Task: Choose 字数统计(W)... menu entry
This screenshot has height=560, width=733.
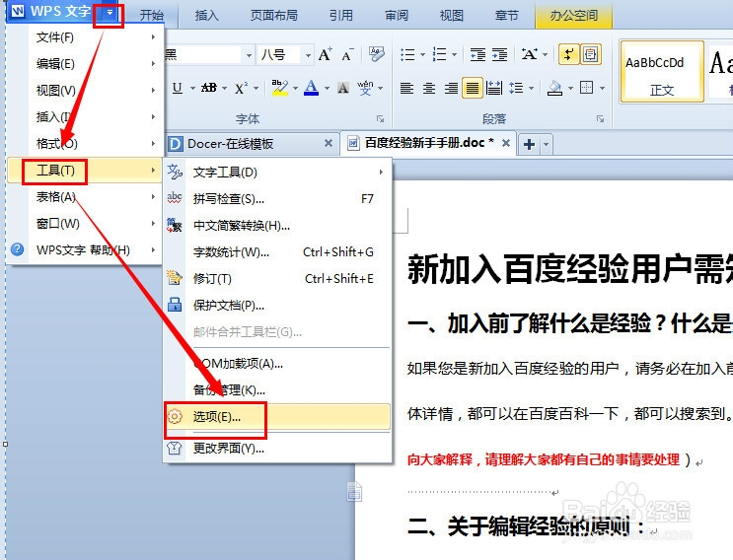Action: (277, 252)
